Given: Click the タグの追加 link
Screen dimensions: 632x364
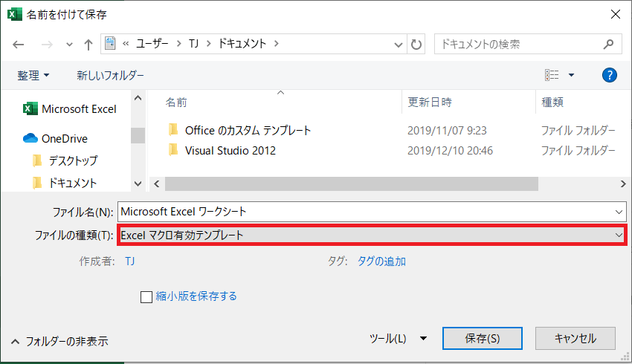Looking at the screenshot, I should [x=381, y=261].
